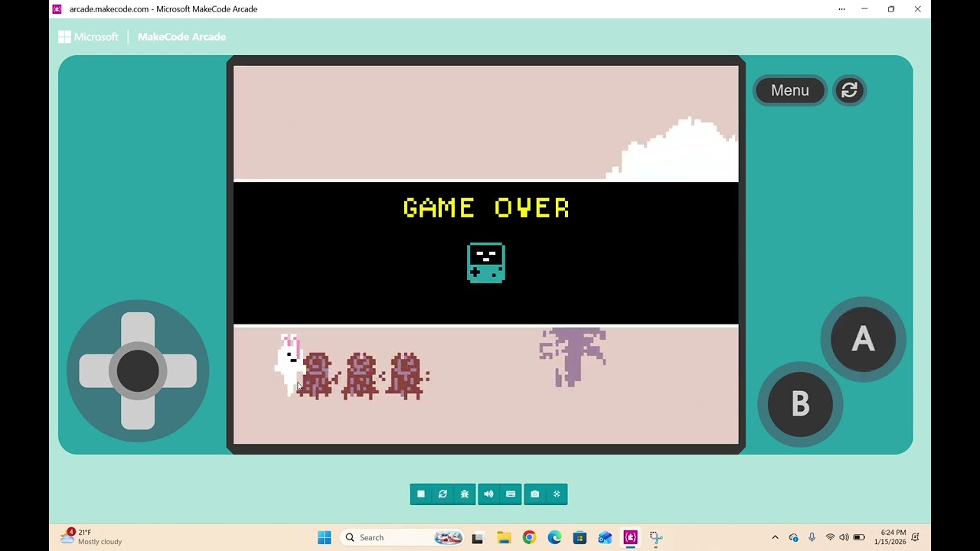Image resolution: width=980 pixels, height=551 pixels.
Task: Click the taskbar Search box
Action: coord(403,537)
